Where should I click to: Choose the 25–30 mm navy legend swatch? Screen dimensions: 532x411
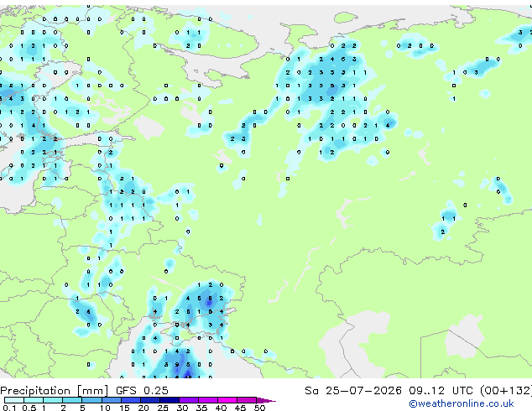coord(169,400)
